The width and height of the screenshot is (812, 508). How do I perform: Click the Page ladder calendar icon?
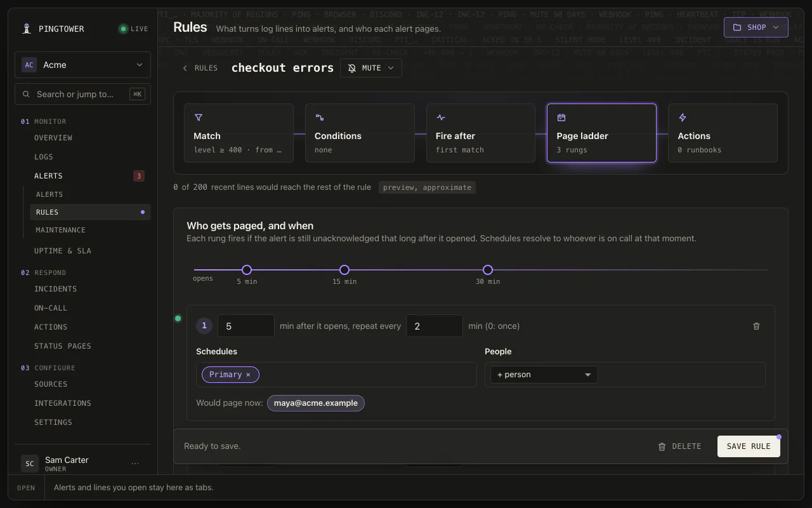point(561,117)
